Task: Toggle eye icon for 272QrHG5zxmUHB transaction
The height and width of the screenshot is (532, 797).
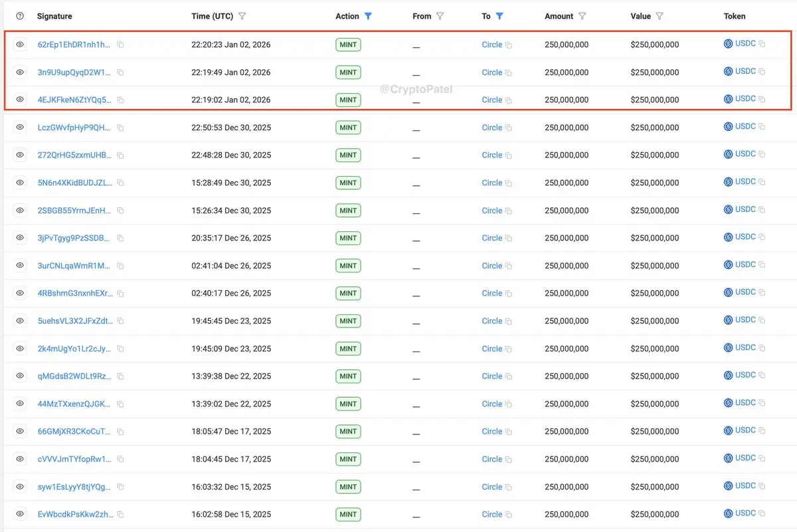Action: (x=20, y=155)
